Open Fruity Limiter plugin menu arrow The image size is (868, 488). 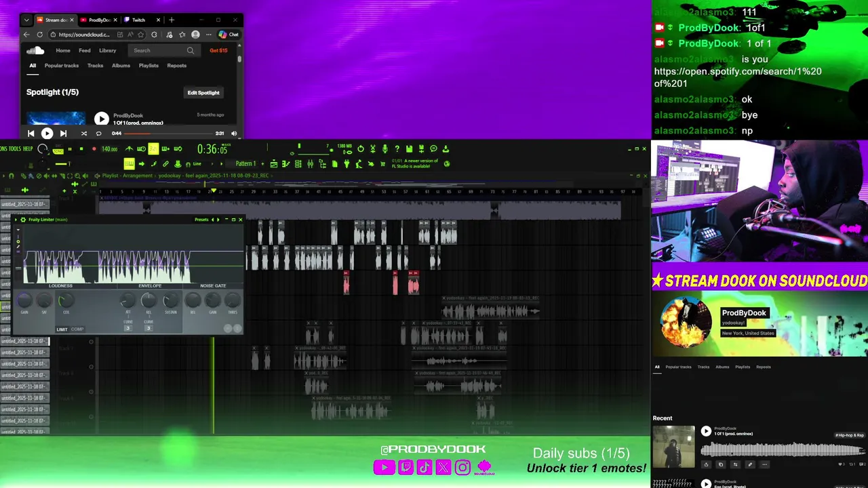[x=16, y=220]
